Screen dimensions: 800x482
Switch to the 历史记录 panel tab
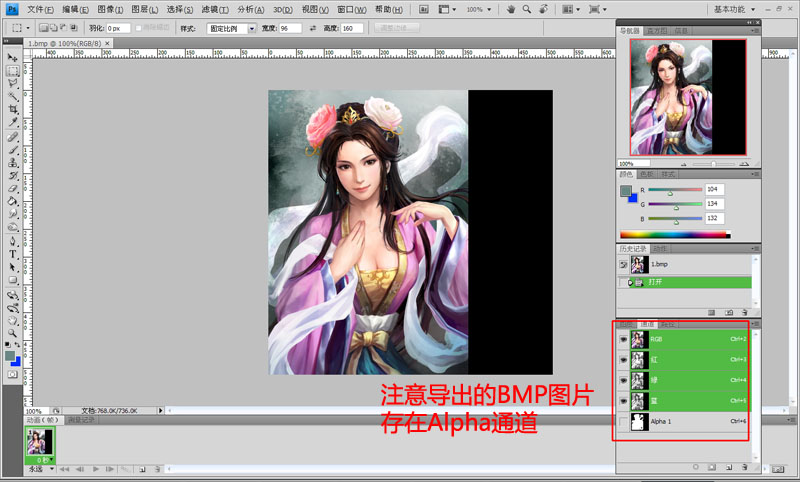[x=633, y=248]
